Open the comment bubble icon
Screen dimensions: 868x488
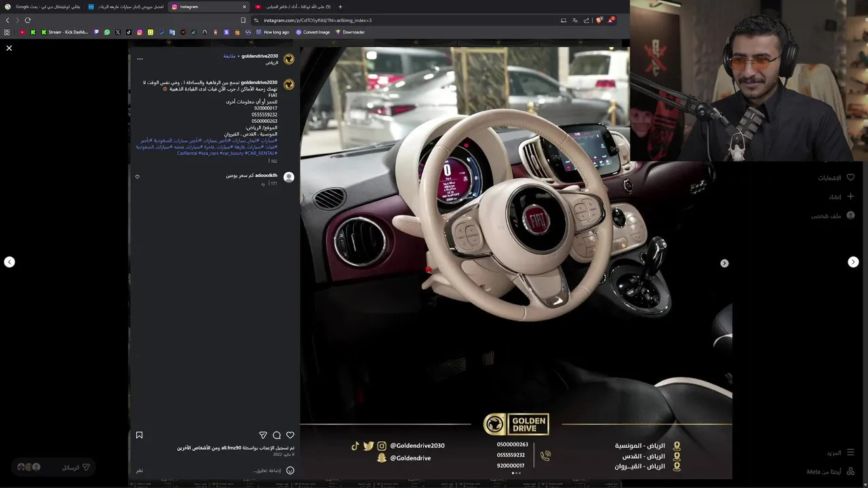point(277,435)
